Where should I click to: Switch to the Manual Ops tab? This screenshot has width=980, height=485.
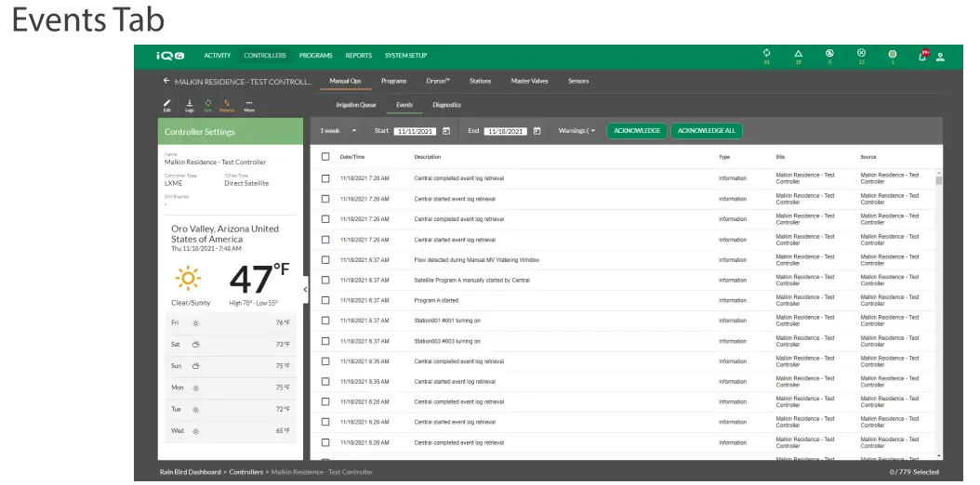(345, 81)
